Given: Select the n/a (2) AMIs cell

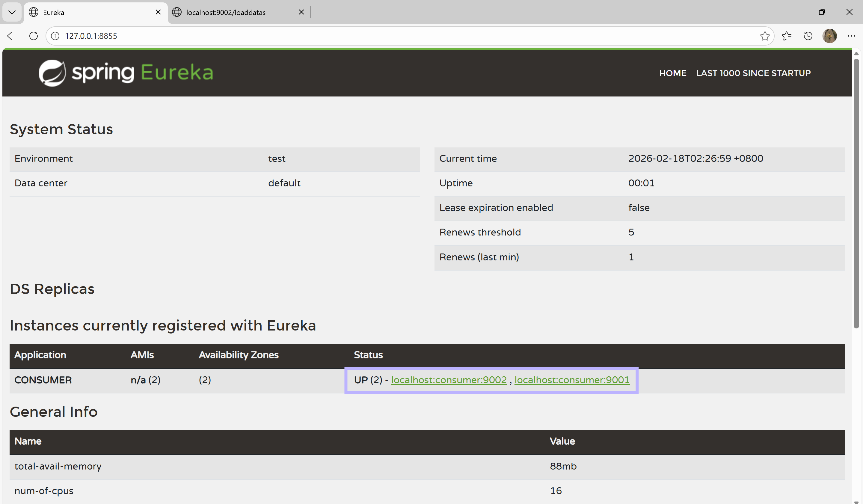Looking at the screenshot, I should click(x=146, y=380).
